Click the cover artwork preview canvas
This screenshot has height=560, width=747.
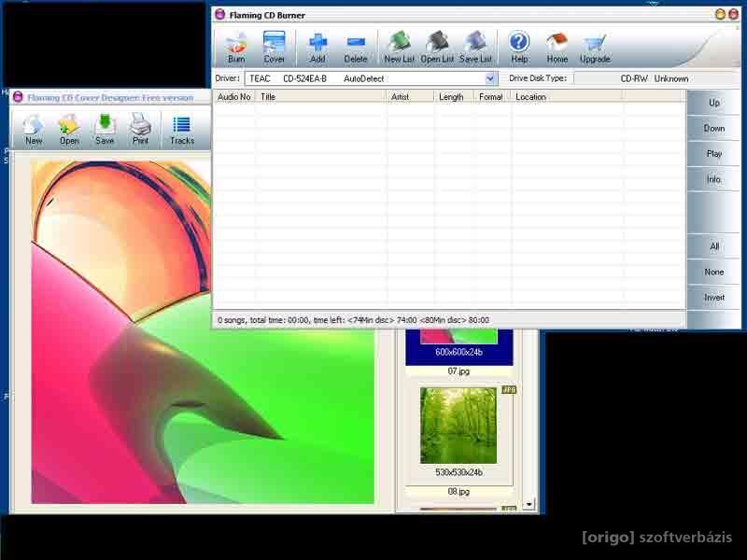click(203, 332)
